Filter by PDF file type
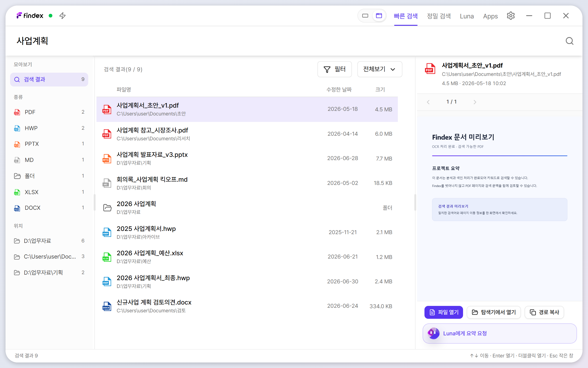Image resolution: width=588 pixels, height=368 pixels. point(49,112)
